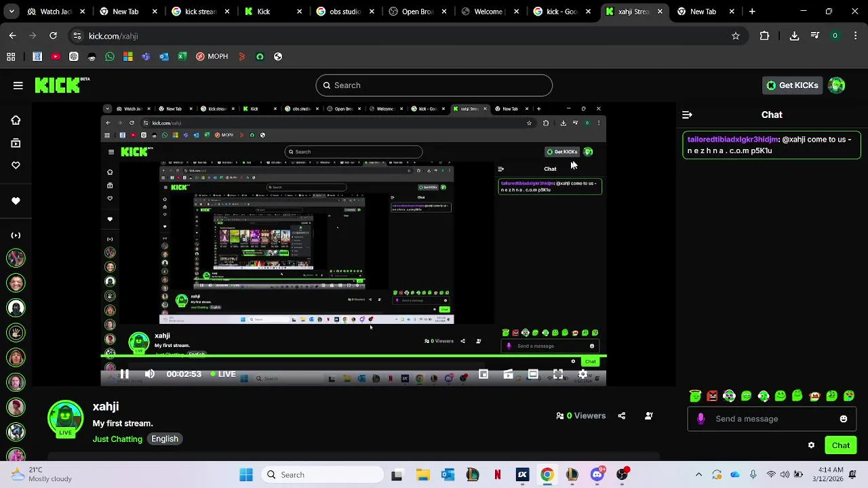868x488 pixels.
Task: Click tailoredtibiadxlgkr3hidjm username in chat
Action: [x=732, y=140]
